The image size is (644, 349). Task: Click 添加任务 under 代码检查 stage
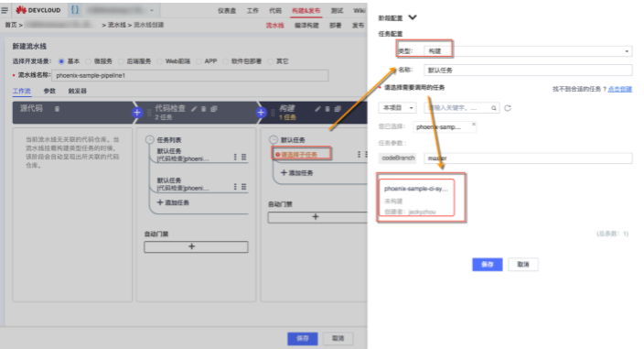[173, 202]
